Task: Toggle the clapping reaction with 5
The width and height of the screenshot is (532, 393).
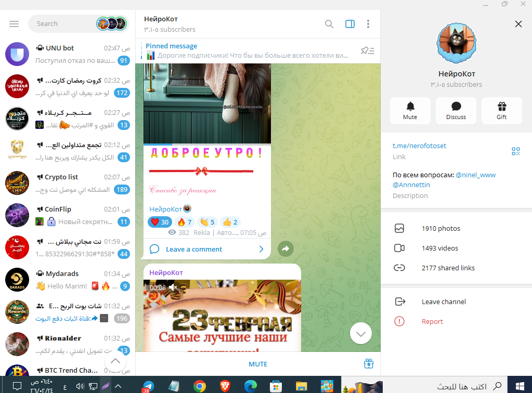Action: tap(207, 222)
